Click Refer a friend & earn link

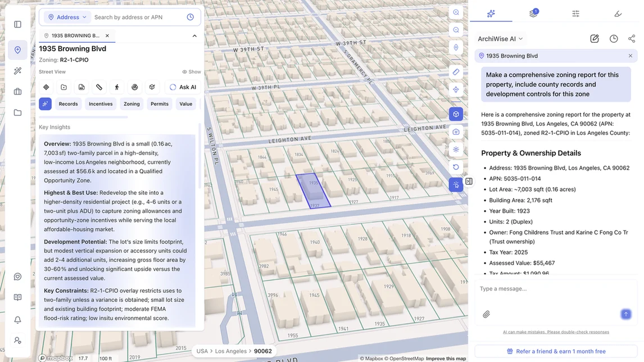[x=556, y=351]
